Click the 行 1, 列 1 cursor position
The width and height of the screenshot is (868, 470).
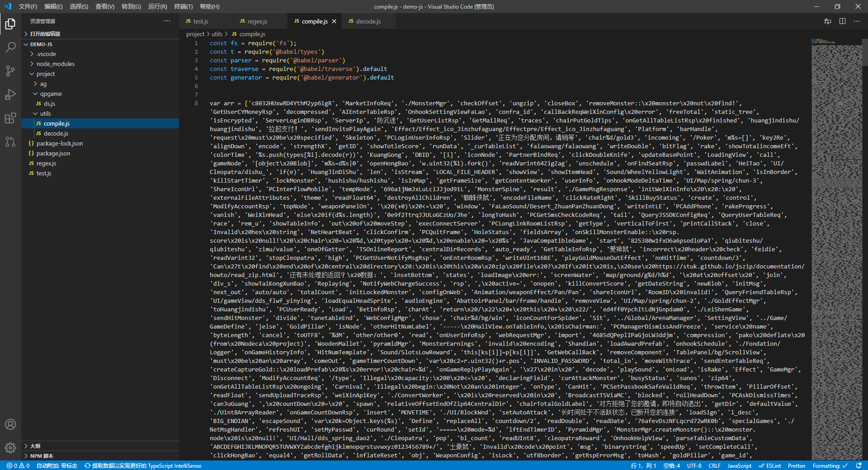643,465
